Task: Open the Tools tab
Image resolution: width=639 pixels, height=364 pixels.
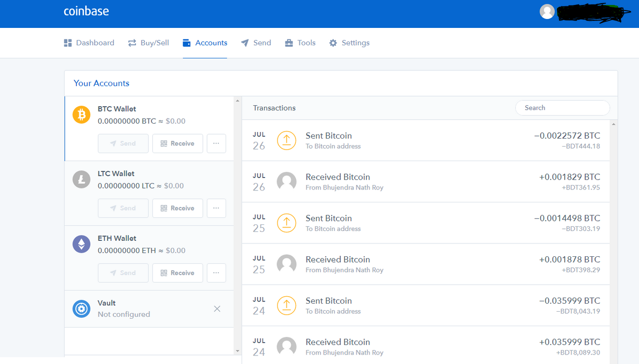Action: click(x=301, y=43)
